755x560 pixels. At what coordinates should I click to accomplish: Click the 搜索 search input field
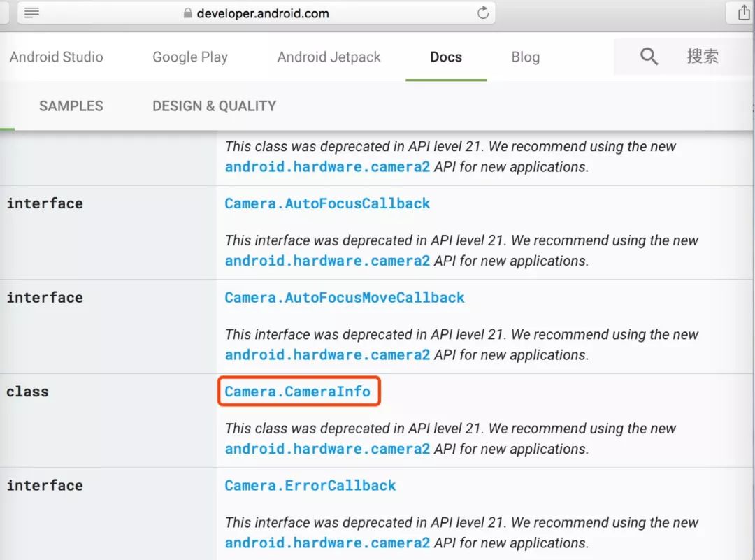(x=703, y=57)
